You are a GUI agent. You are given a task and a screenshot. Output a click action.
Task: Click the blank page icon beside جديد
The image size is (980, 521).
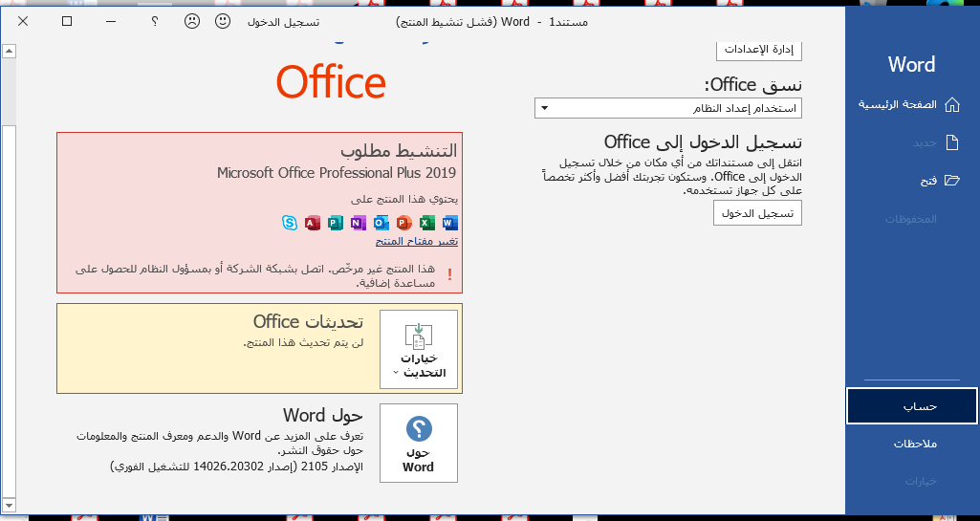(x=952, y=142)
